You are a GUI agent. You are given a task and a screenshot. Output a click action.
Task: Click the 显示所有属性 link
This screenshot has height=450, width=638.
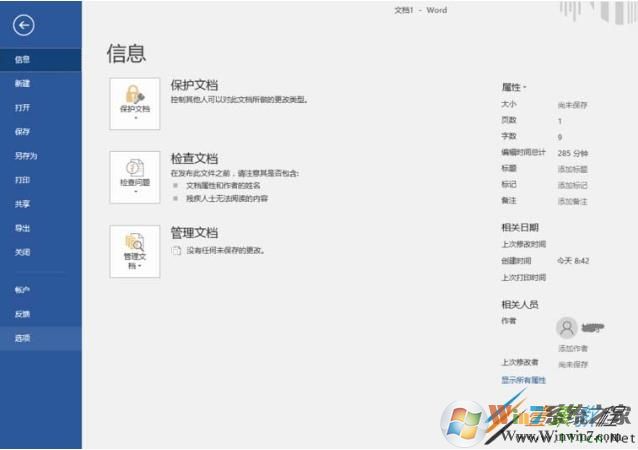[x=523, y=380]
